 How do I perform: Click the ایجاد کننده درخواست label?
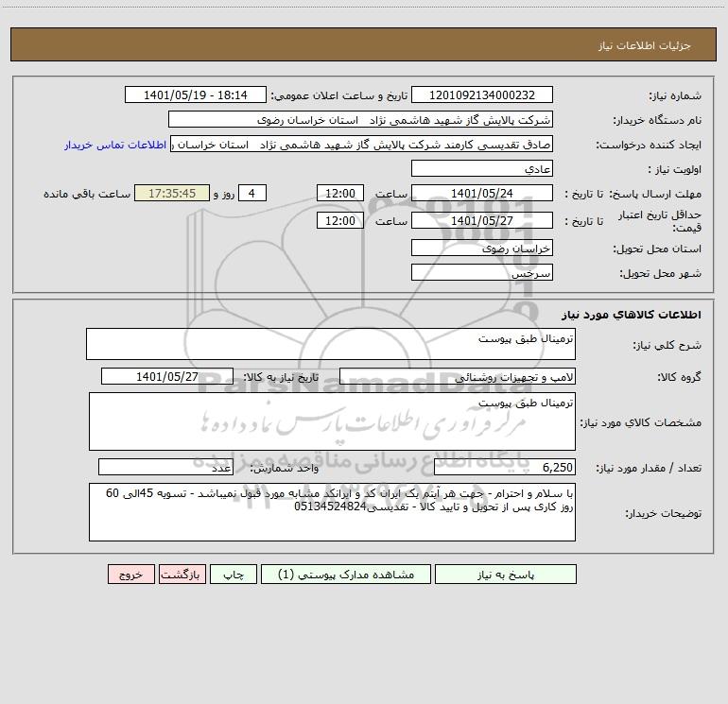649,146
